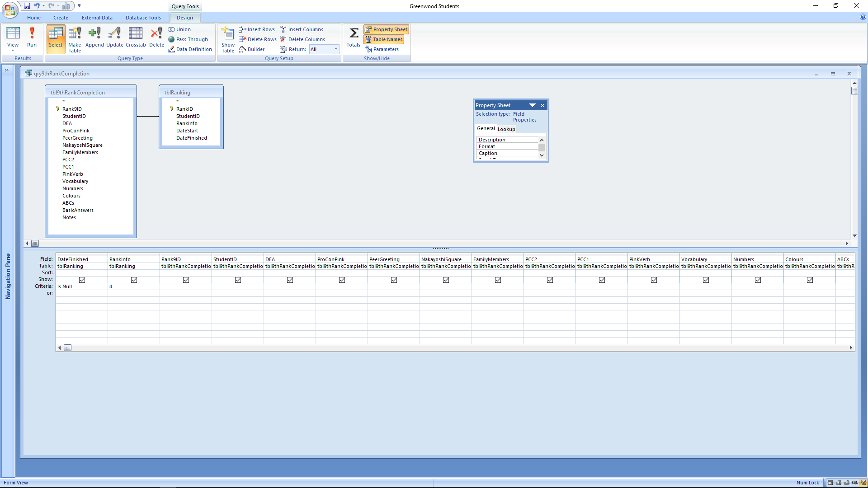The width and height of the screenshot is (868, 488).
Task: Toggle Show checkbox under PinkVerb column
Action: tap(654, 280)
